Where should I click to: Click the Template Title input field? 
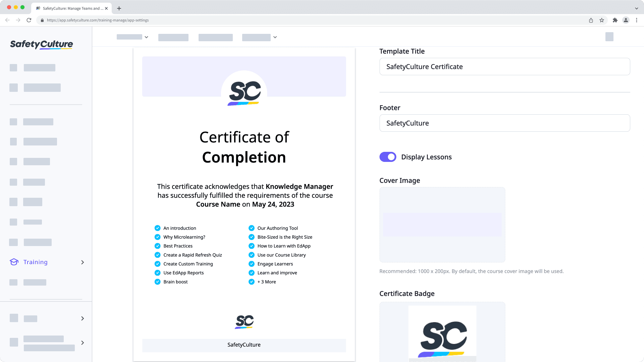[504, 67]
